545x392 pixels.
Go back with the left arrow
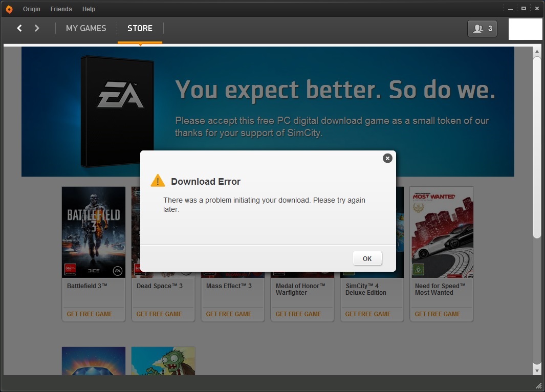(19, 28)
